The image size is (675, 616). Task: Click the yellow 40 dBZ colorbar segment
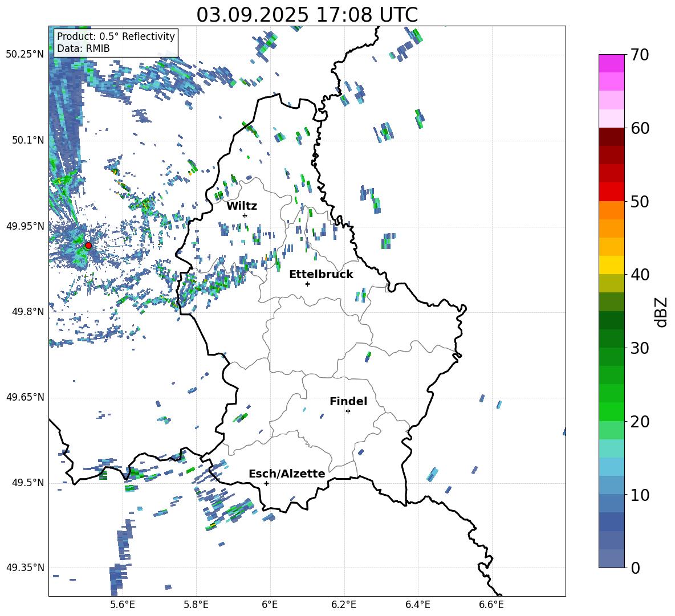coord(611,265)
